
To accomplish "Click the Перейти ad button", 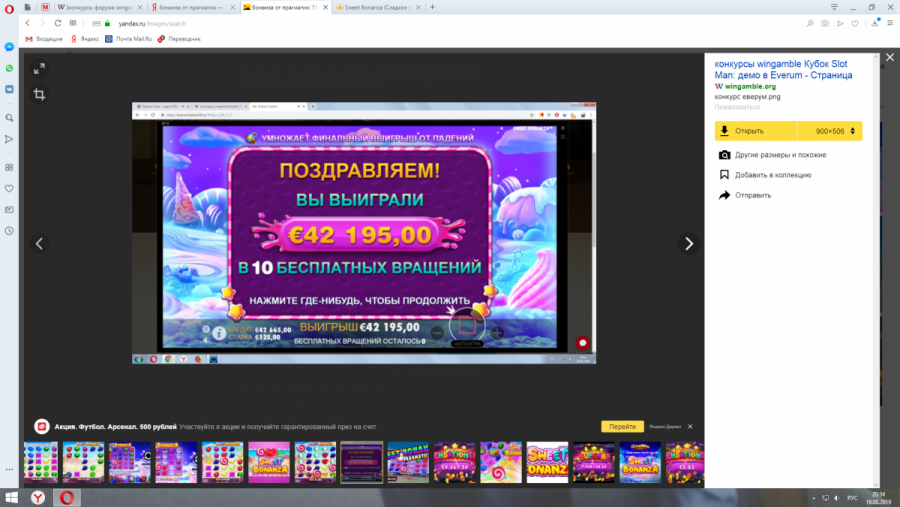I will (622, 427).
